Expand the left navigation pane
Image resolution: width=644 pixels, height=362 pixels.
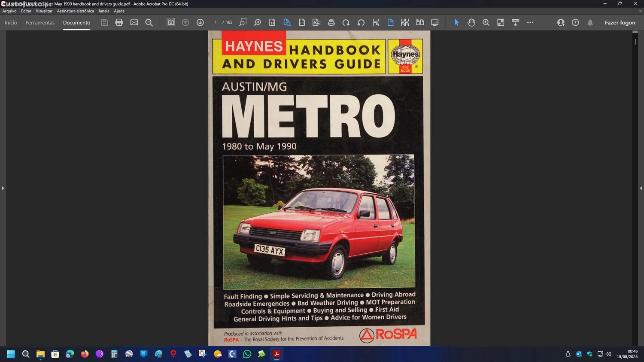coord(3,188)
